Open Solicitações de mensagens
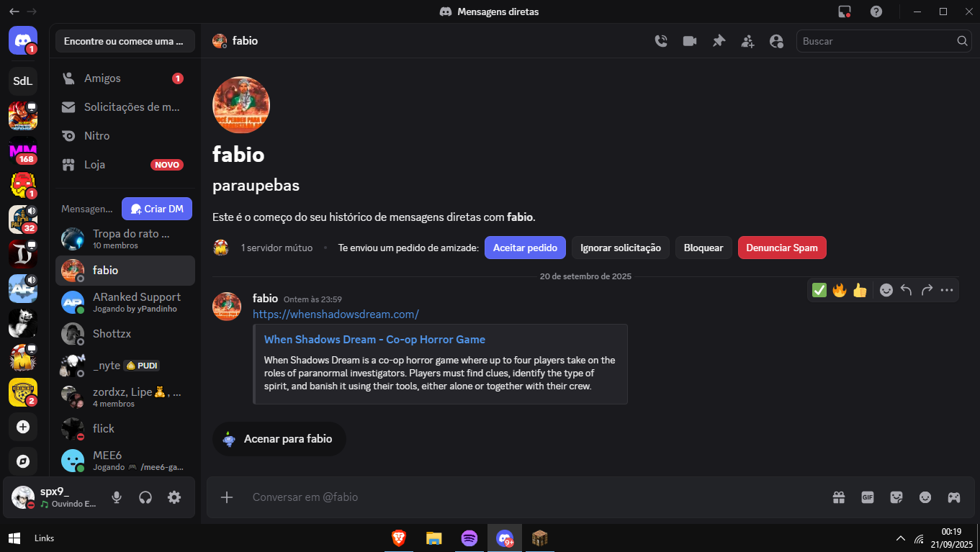This screenshot has width=980, height=552. 125,107
